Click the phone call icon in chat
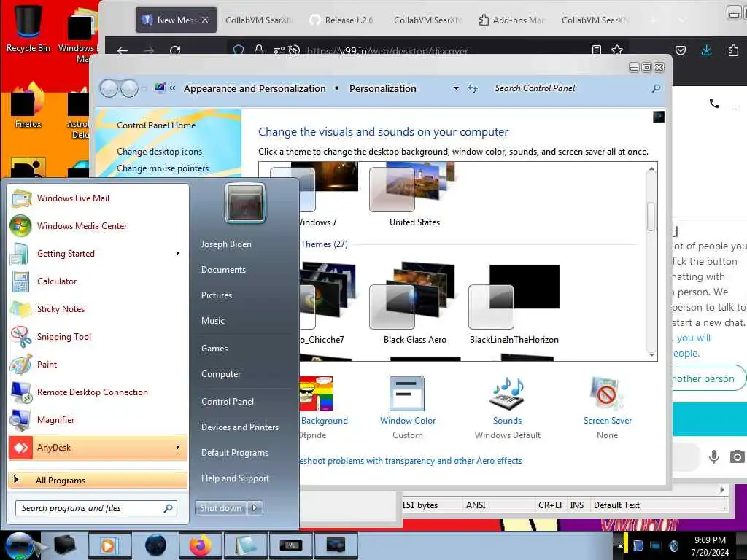The height and width of the screenshot is (560, 747). (x=713, y=104)
